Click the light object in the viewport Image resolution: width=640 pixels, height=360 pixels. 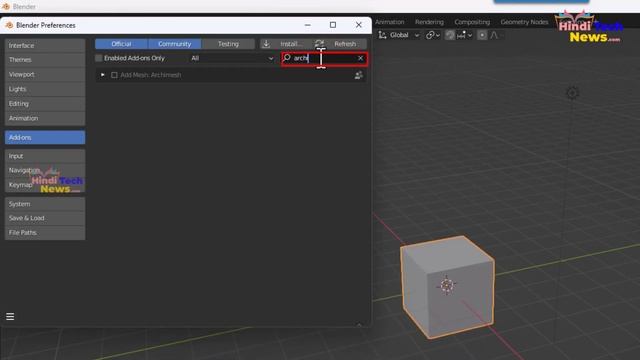pos(572,93)
